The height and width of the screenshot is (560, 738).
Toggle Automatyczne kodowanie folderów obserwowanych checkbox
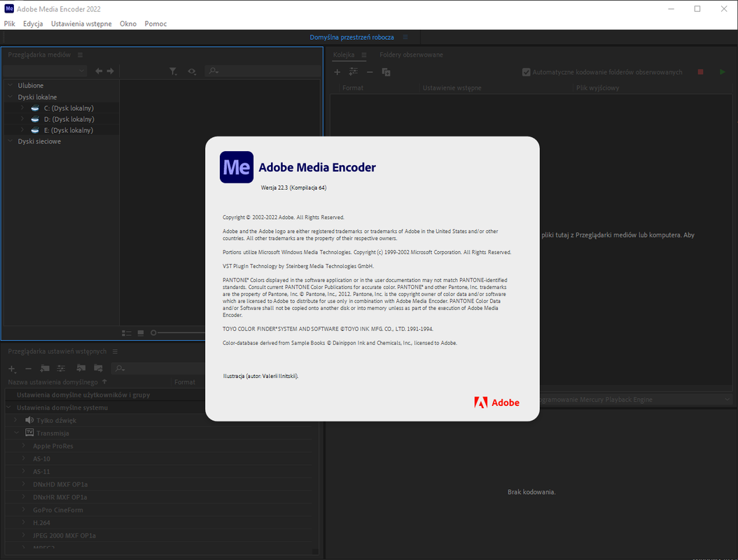527,72
